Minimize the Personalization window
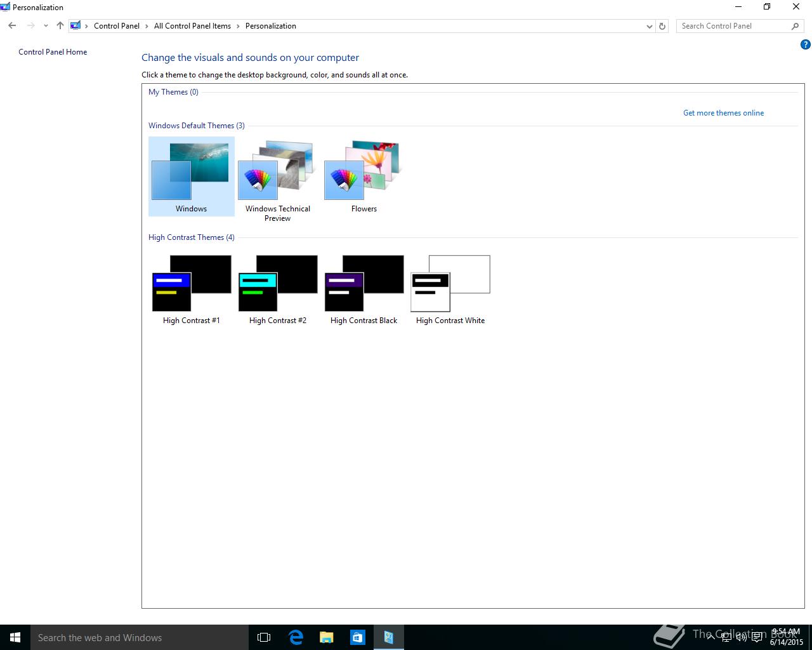Screen dimensions: 812x650 pos(738,7)
